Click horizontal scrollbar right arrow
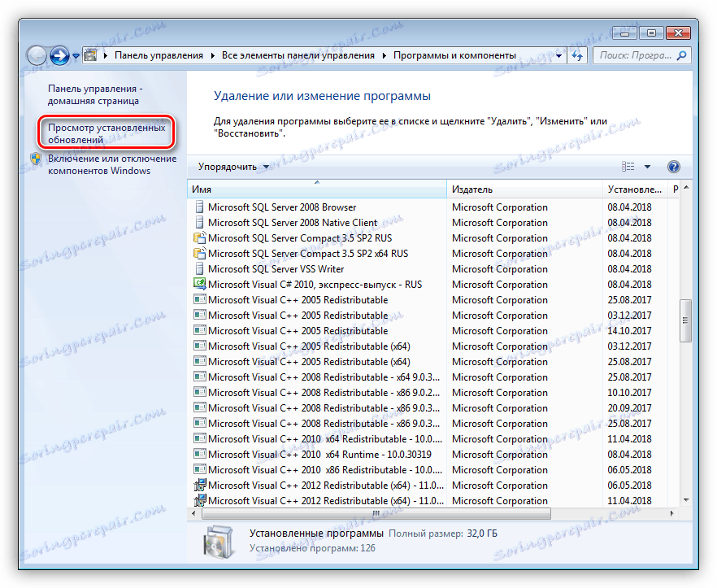717x588 pixels. [x=671, y=514]
